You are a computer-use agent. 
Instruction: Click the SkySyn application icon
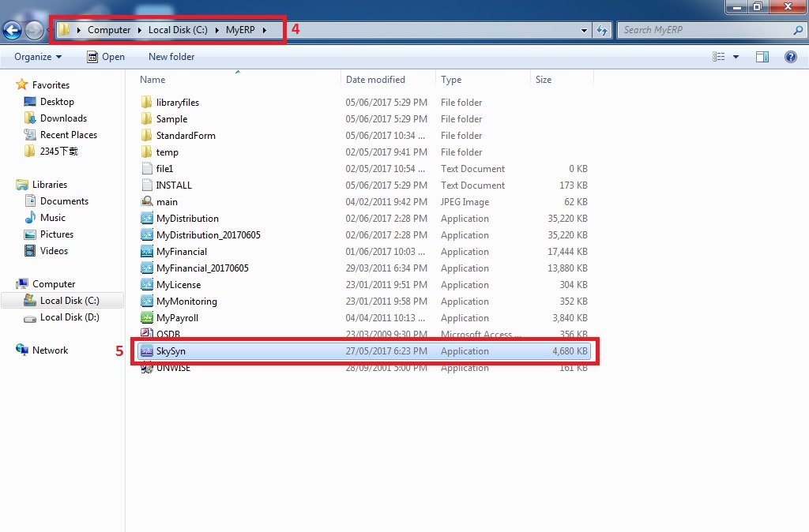coord(146,351)
